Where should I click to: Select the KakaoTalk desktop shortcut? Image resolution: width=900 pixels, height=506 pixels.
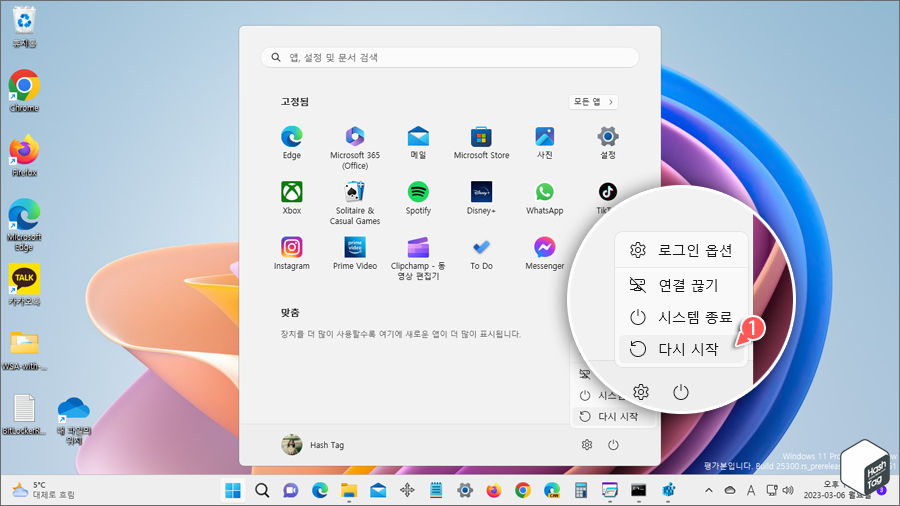[24, 285]
